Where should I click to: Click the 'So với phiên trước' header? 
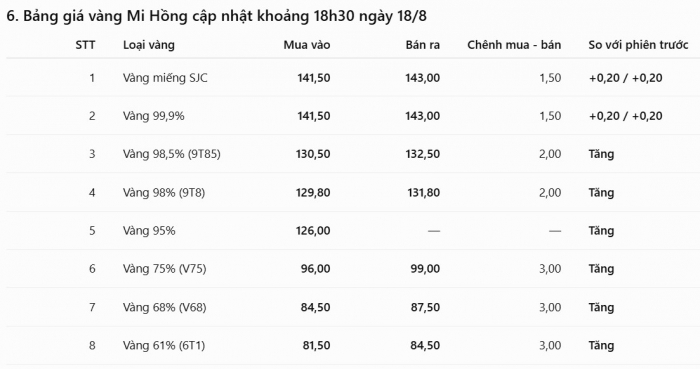[x=638, y=45]
